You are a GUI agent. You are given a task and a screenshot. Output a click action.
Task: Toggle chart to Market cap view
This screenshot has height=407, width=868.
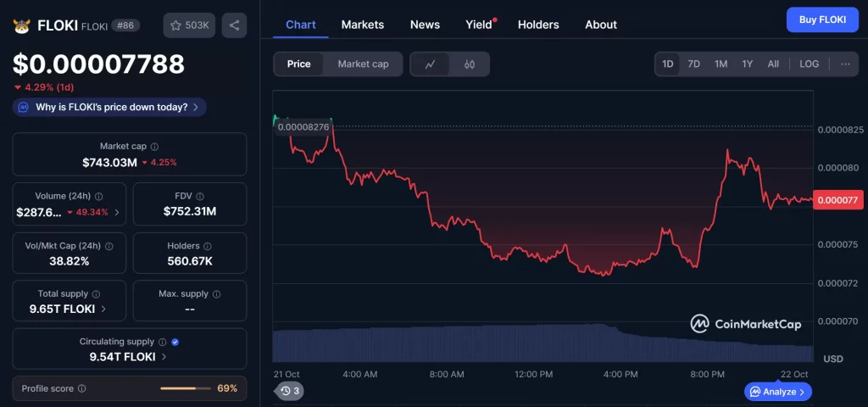pyautogui.click(x=363, y=64)
